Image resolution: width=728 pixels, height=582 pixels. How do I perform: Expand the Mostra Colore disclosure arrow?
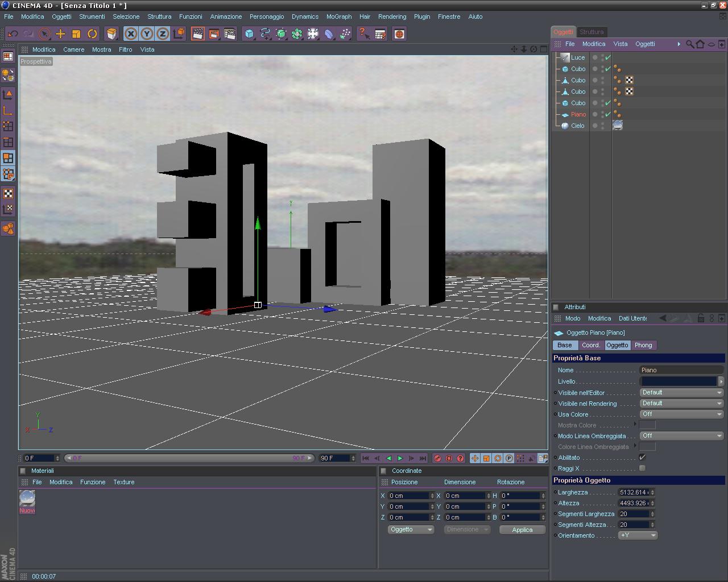[635, 424]
